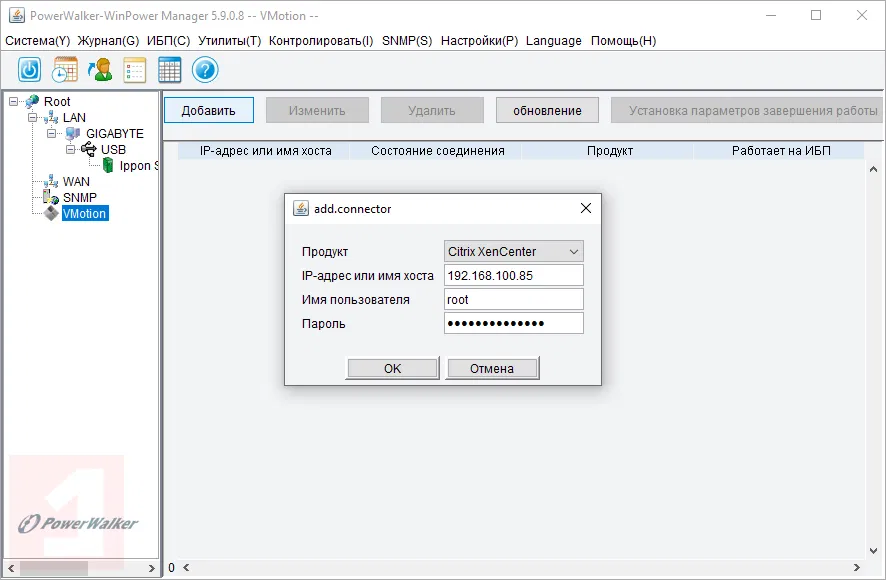Viewport: 886px width, 580px height.
Task: Click the Java icon in add.connector title
Action: [x=301, y=209]
